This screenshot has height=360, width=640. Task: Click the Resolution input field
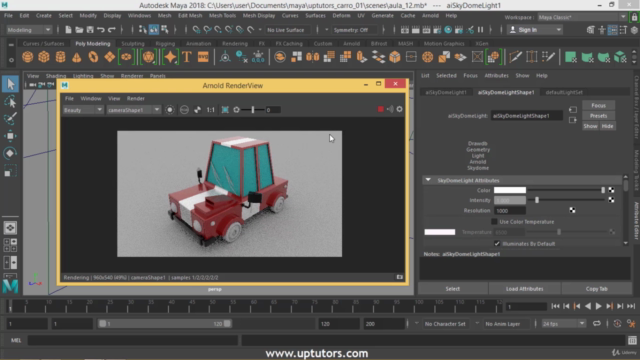tap(510, 211)
